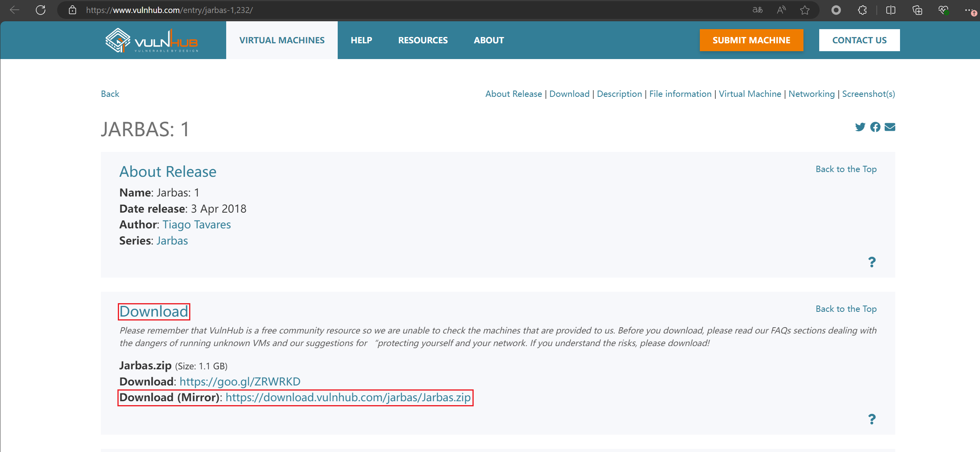Click the browser address bar URL

tap(169, 10)
